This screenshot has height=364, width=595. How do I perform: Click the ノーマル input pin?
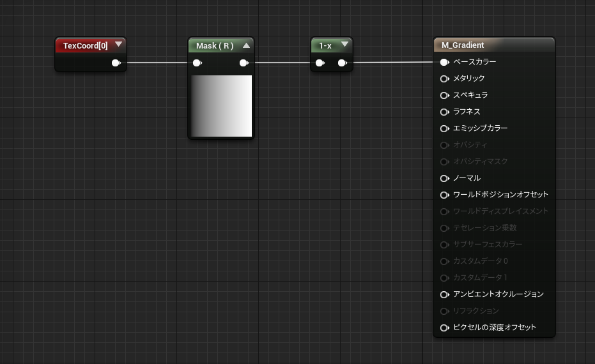pyautogui.click(x=444, y=178)
